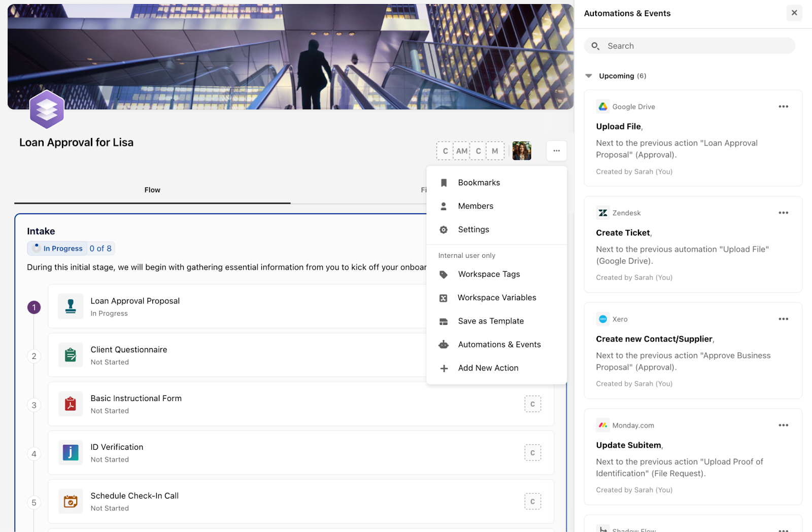Viewport: 812px width, 532px height.
Task: Open options for Monday.com Update Subitem card
Action: click(x=784, y=425)
